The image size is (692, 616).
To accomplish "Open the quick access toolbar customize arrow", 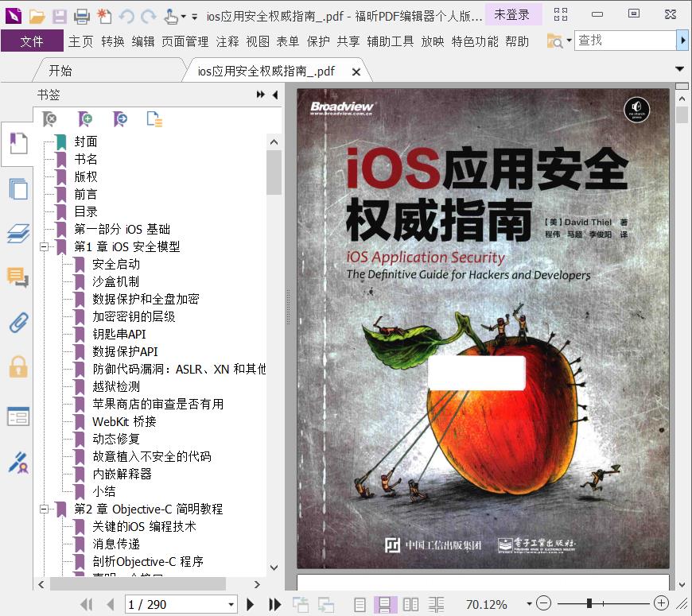I will tap(195, 17).
